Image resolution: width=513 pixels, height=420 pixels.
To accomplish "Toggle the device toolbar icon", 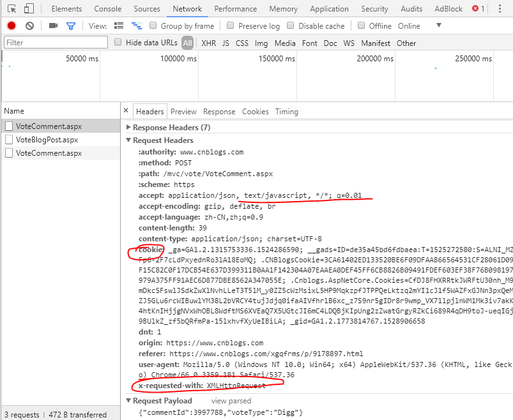I will tap(29, 9).
